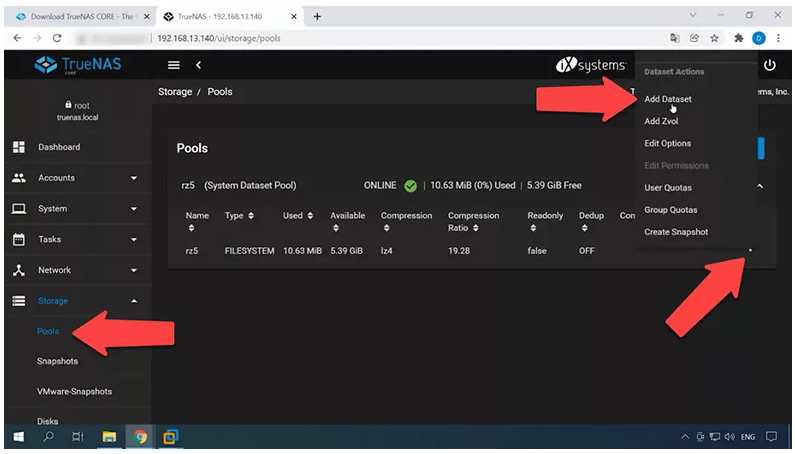Click the Storage list icon
Screen dimensions: 795x454
point(19,301)
